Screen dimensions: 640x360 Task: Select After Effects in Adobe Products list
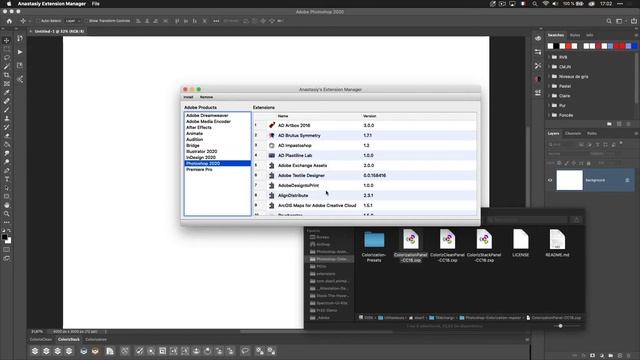click(x=199, y=127)
